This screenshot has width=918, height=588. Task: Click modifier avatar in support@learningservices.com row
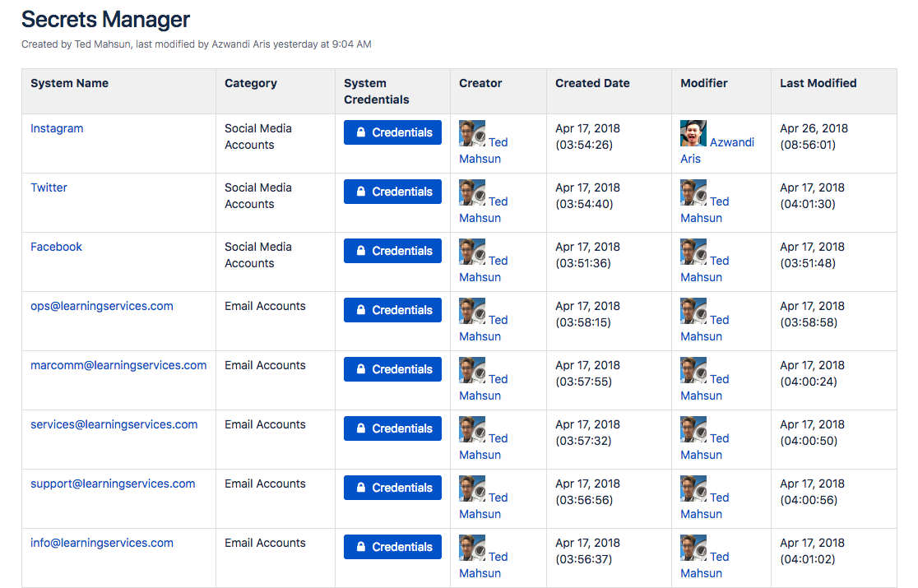pyautogui.click(x=693, y=488)
